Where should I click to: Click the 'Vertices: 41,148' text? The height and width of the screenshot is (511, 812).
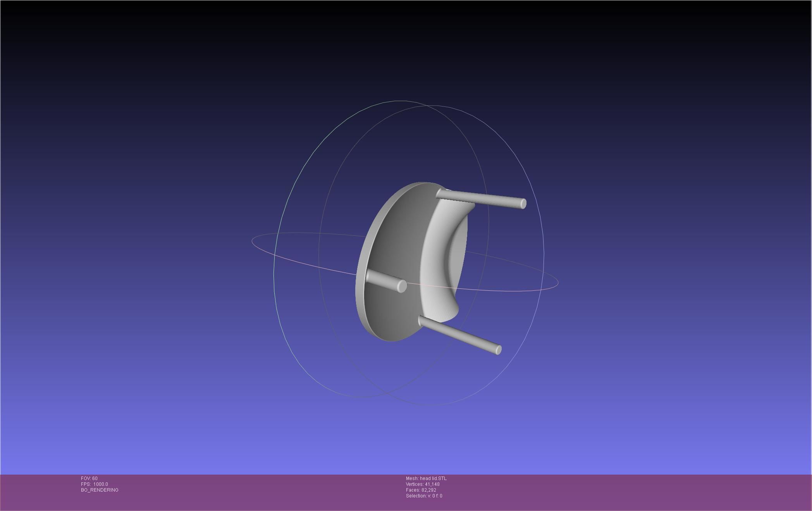423,484
